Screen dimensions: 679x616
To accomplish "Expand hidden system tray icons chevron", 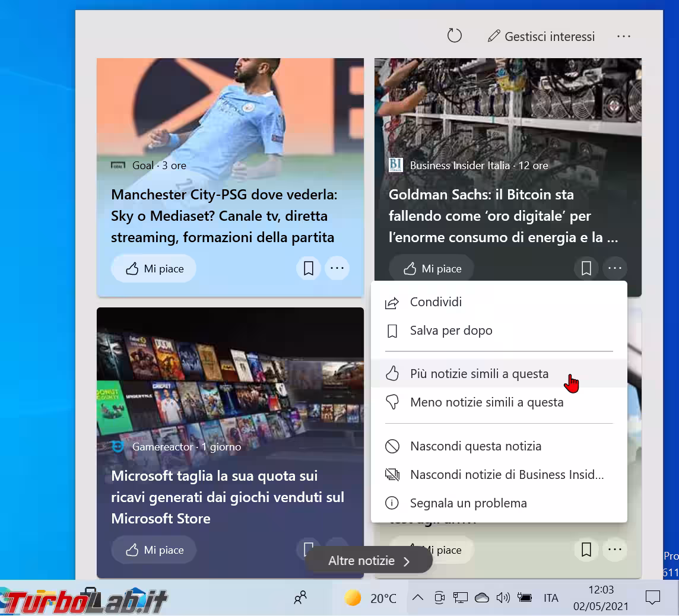I will (x=417, y=598).
